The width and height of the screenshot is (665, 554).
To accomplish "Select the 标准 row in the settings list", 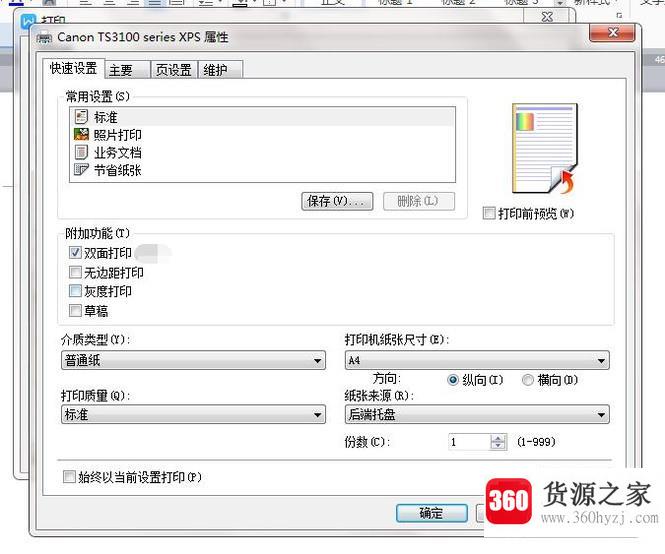I will pyautogui.click(x=263, y=116).
